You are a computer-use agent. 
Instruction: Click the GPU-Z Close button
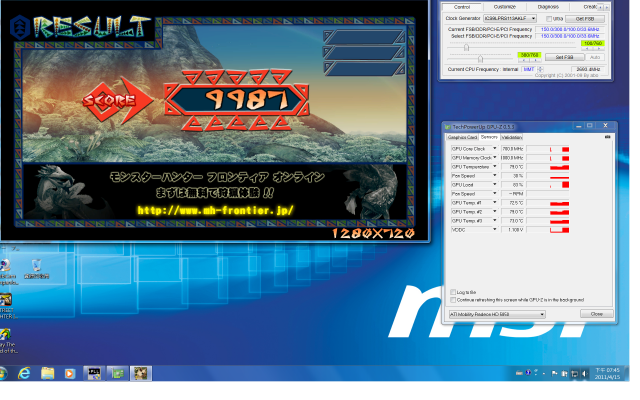[596, 314]
